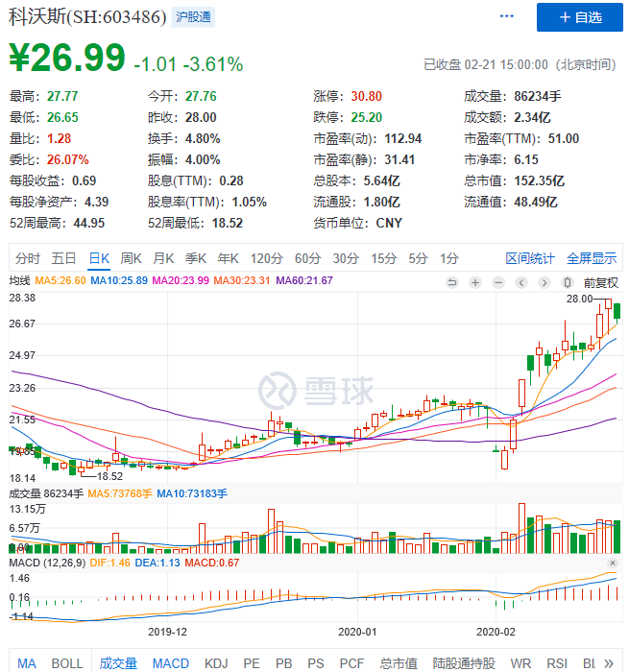
Task: Pan chart right with right chevron
Action: tap(544, 282)
